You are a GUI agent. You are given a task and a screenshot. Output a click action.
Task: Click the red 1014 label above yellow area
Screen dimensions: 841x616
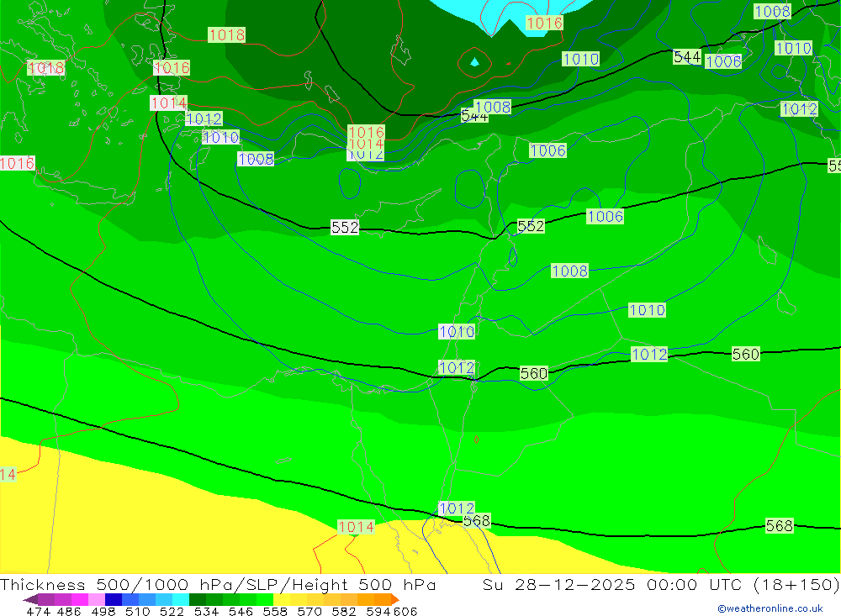pos(356,527)
